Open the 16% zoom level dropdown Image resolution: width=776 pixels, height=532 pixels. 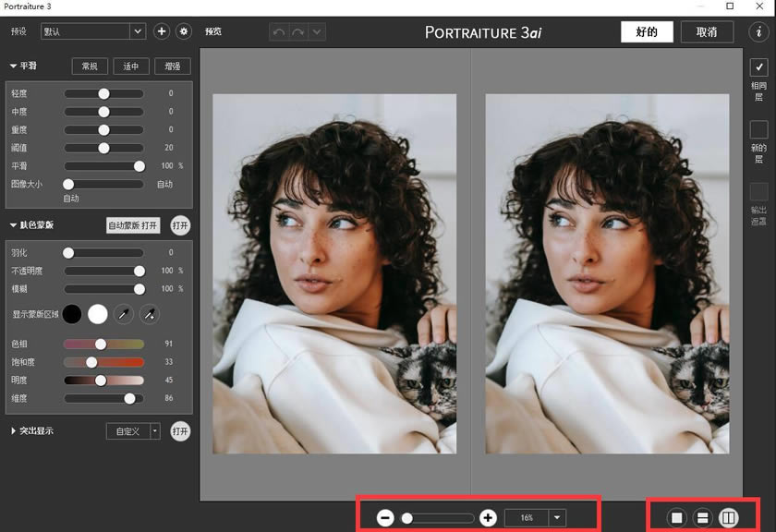pyautogui.click(x=557, y=517)
